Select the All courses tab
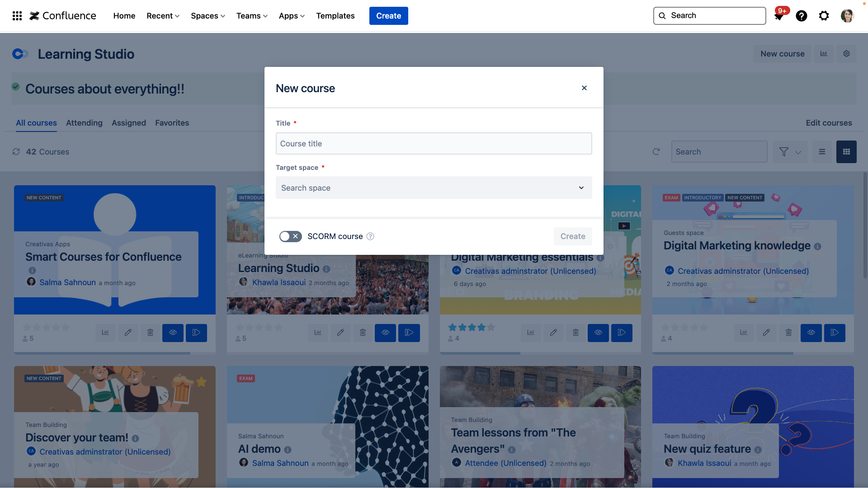Screen dimensions: 868x488 [x=36, y=123]
